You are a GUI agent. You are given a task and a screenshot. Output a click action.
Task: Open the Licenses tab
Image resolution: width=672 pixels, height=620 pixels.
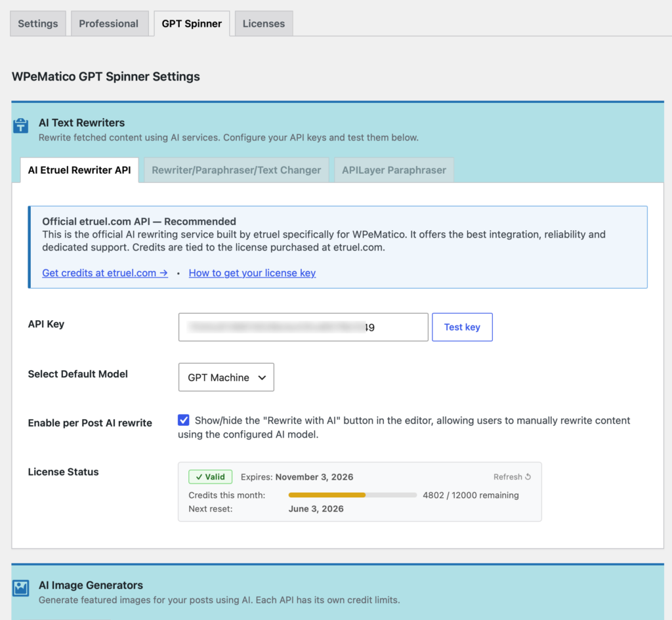[264, 24]
